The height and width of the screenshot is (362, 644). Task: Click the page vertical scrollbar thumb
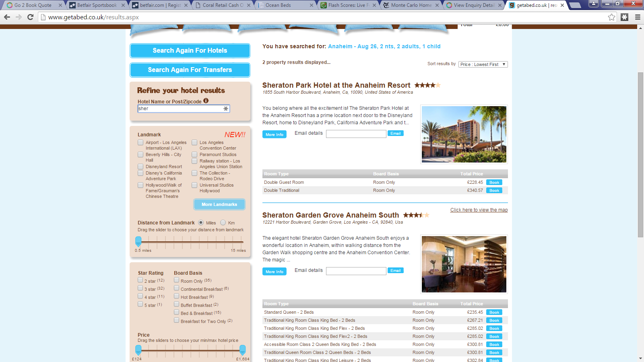tap(640, 155)
